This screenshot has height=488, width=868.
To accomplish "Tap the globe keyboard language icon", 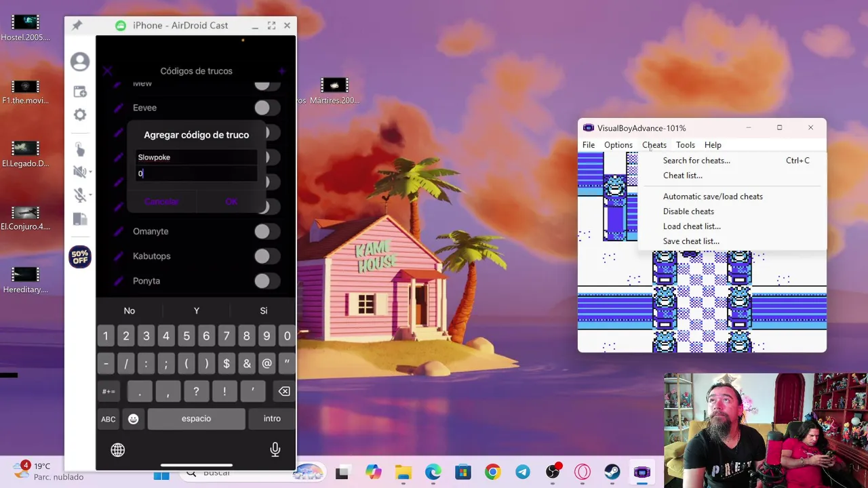I will click(x=118, y=450).
